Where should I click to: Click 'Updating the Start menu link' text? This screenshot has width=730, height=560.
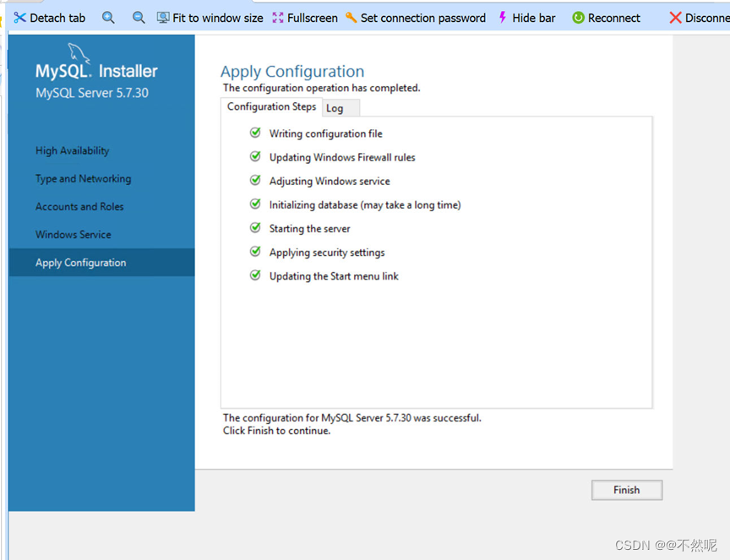point(334,276)
